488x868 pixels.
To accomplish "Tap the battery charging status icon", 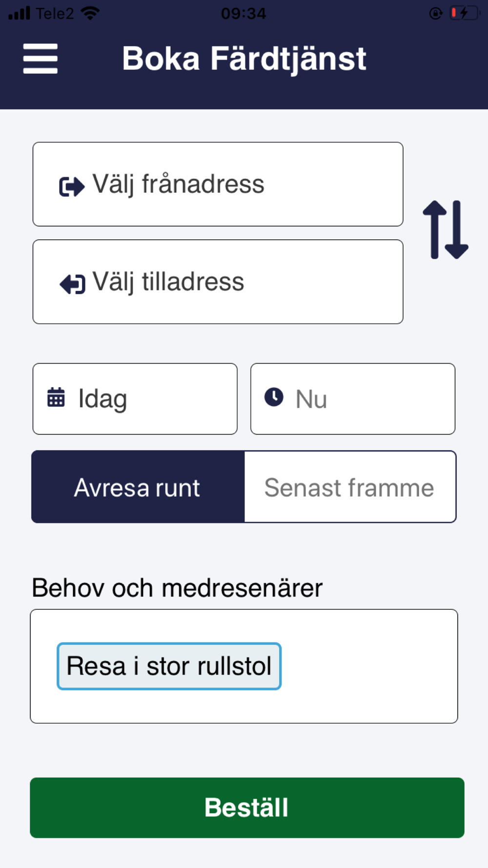I will tap(465, 13).
